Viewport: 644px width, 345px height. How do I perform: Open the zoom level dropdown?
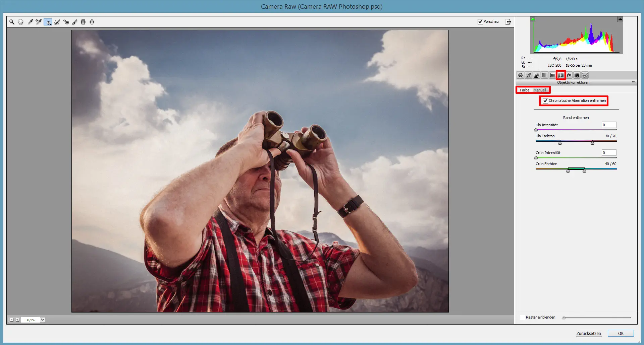point(43,320)
